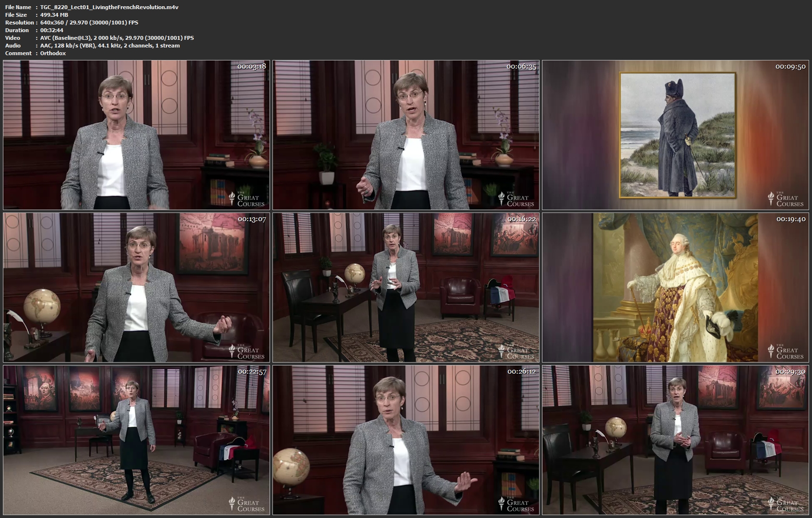Image resolution: width=812 pixels, height=518 pixels.
Task: Open the thumbnail at timestamp 00:06:35
Action: pos(406,135)
